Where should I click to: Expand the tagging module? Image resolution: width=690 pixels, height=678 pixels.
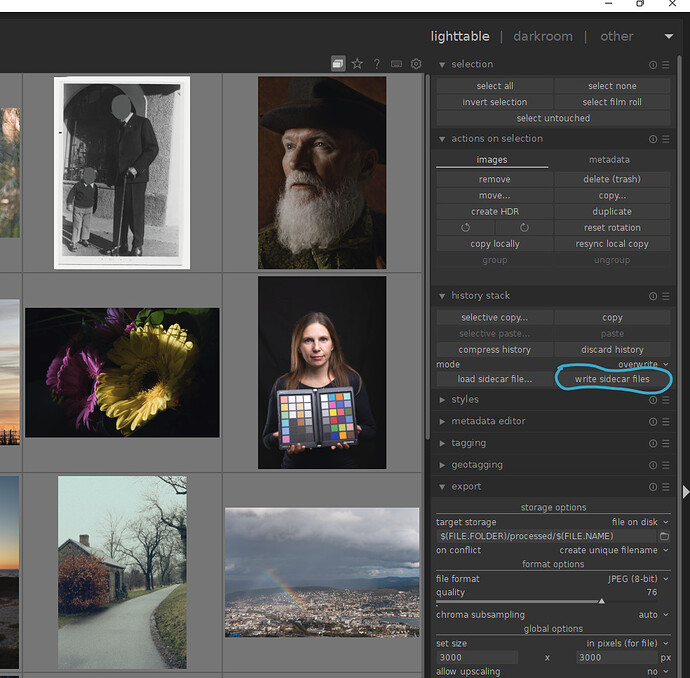coord(468,443)
